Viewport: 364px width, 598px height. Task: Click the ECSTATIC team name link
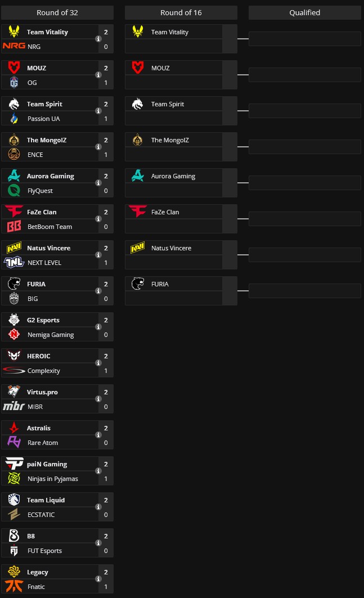tap(41, 515)
